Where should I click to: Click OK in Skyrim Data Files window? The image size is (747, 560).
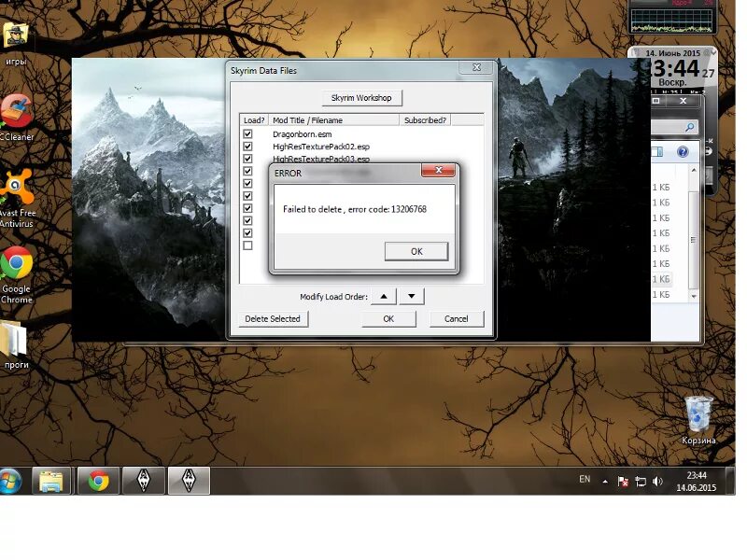pos(388,318)
